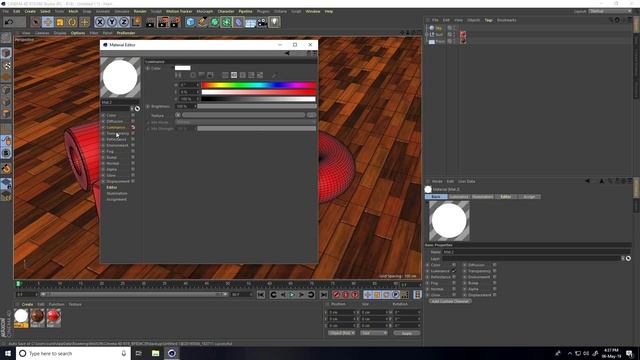Image resolution: width=640 pixels, height=360 pixels.
Task: Switch to Basic tab in Attributes panel
Action: pos(436,197)
